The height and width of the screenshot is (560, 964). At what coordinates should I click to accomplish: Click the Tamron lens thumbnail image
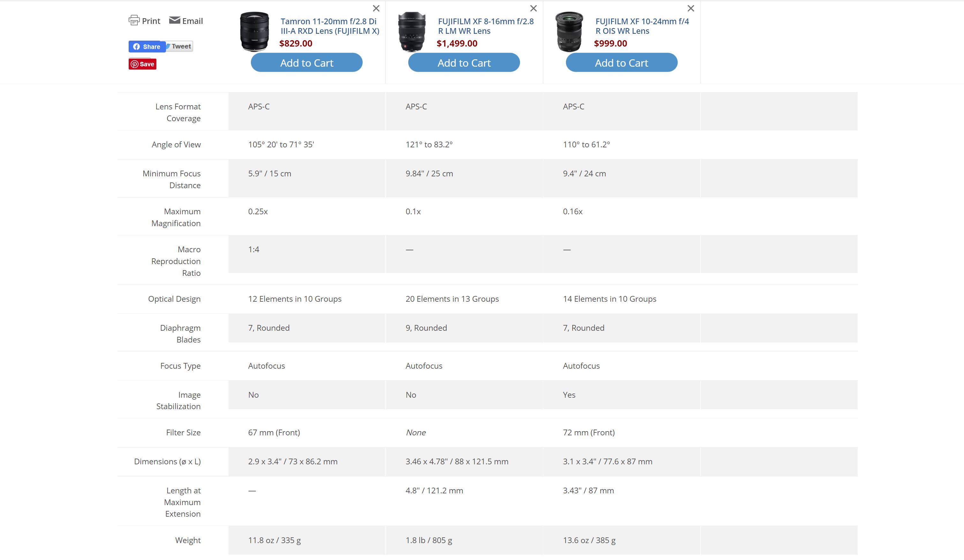coord(254,32)
